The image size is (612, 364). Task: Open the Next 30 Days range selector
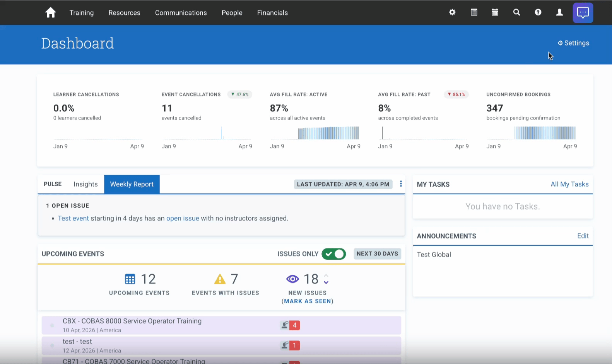pyautogui.click(x=377, y=254)
